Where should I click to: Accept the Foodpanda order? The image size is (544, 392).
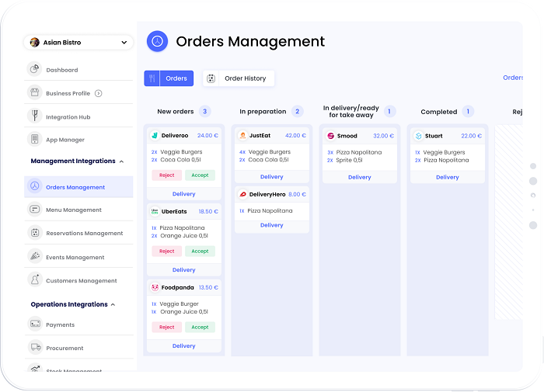pos(200,328)
